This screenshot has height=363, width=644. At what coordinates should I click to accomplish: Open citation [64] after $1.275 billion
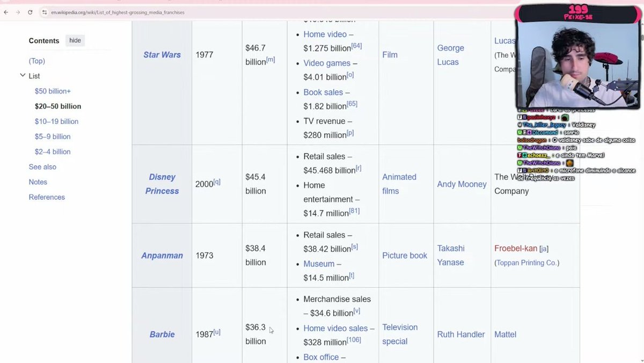(x=357, y=46)
